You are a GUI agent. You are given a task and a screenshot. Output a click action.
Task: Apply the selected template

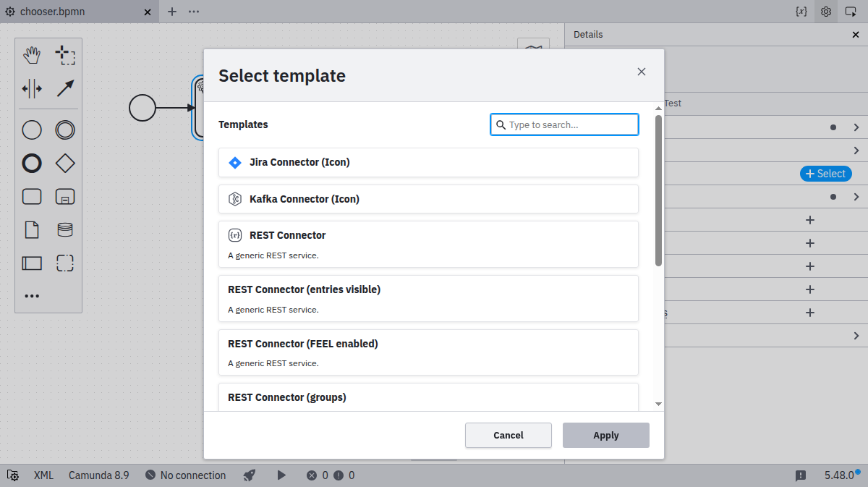606,435
